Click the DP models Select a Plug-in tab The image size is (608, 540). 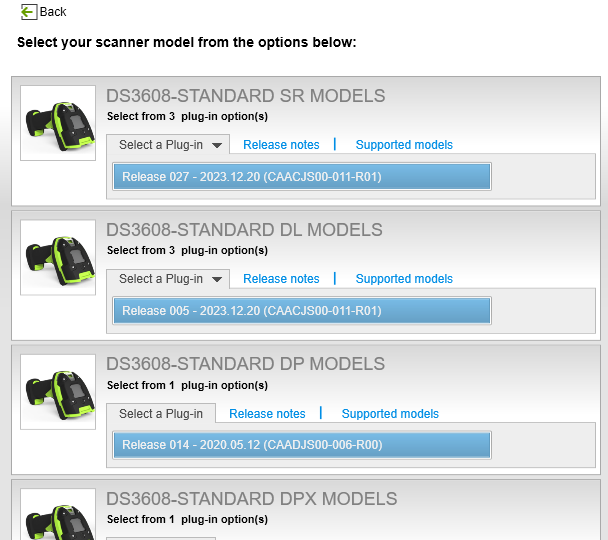(161, 414)
